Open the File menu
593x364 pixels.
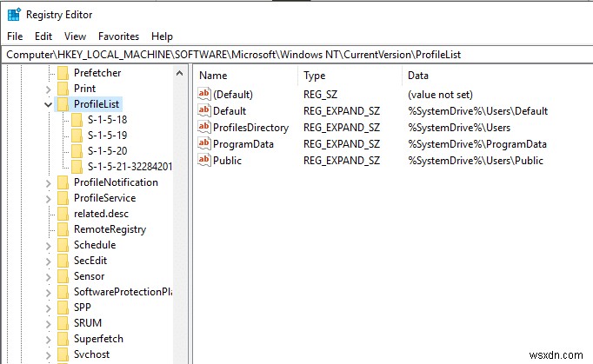[15, 36]
